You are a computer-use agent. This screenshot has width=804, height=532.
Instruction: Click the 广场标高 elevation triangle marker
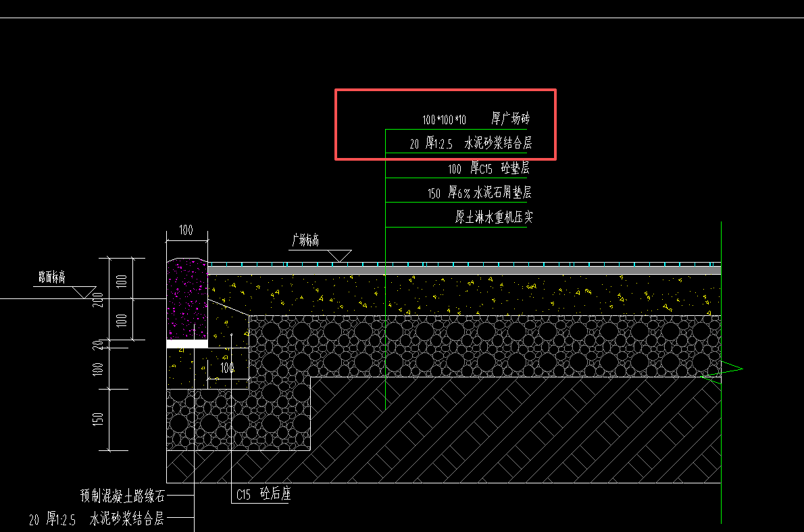coord(339,256)
